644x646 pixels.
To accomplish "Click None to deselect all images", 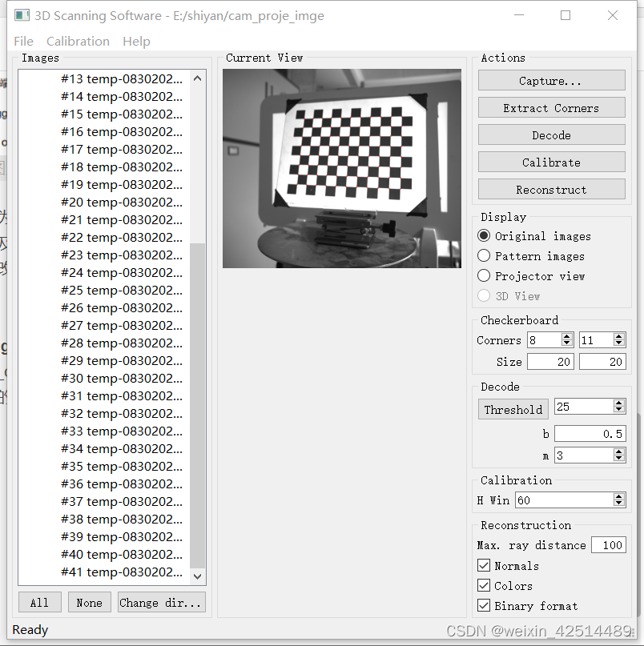I will (x=89, y=602).
